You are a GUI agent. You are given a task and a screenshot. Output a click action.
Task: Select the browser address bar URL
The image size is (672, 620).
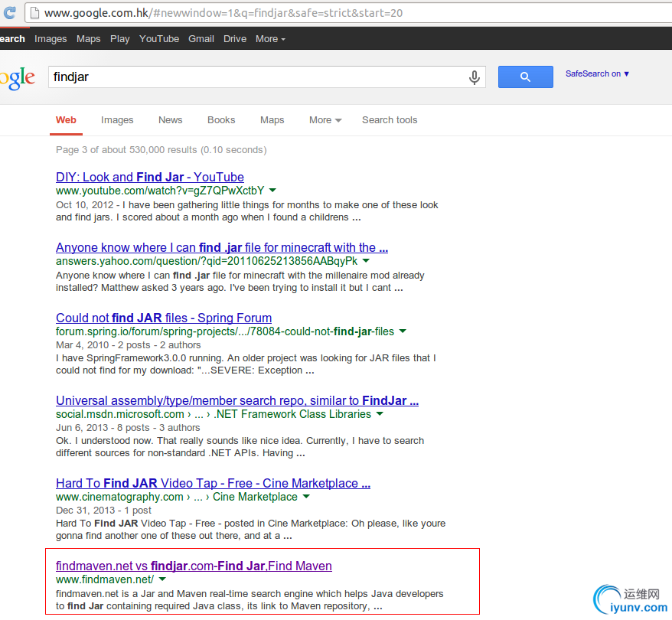223,13
